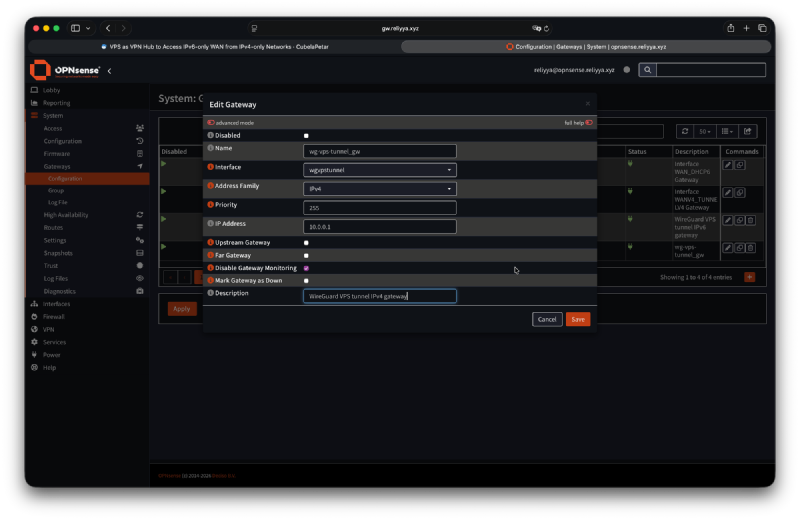Click the Description input field
The height and width of the screenshot is (520, 800).
380,296
